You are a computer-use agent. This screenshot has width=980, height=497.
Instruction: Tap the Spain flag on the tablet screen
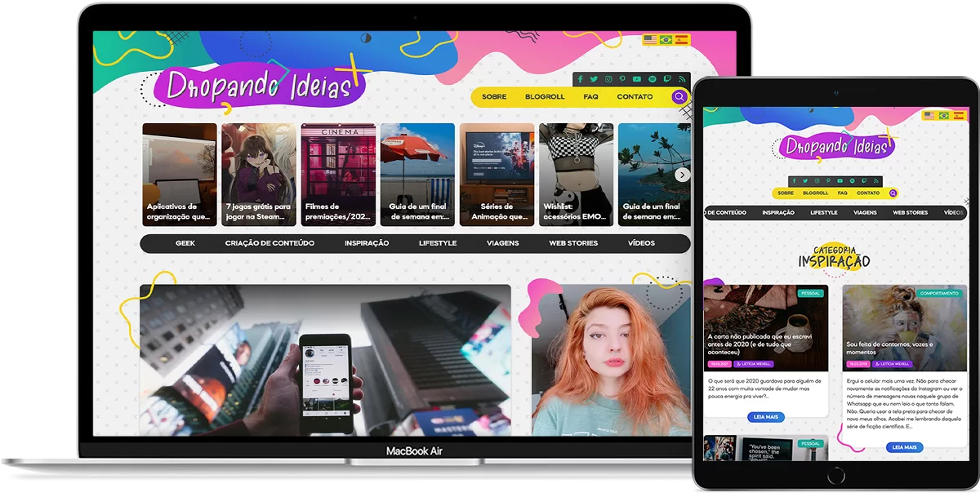tap(958, 116)
